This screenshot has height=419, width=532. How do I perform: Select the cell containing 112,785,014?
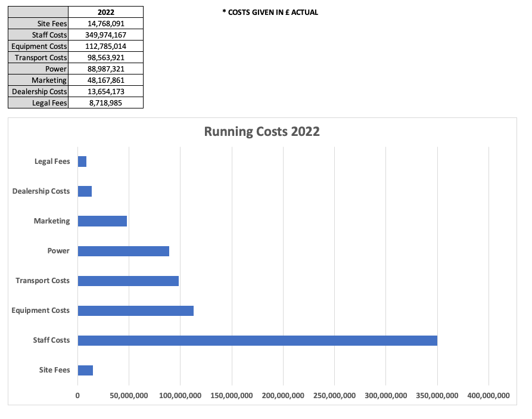(x=105, y=46)
